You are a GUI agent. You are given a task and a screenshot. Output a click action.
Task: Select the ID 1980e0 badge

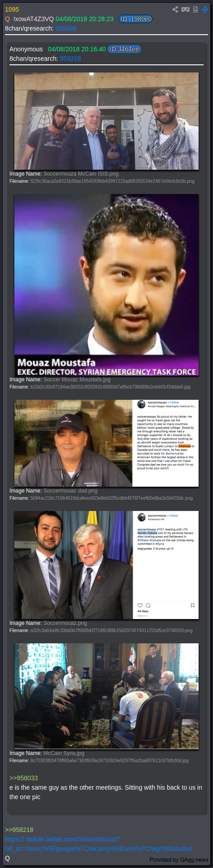pyautogui.click(x=136, y=19)
